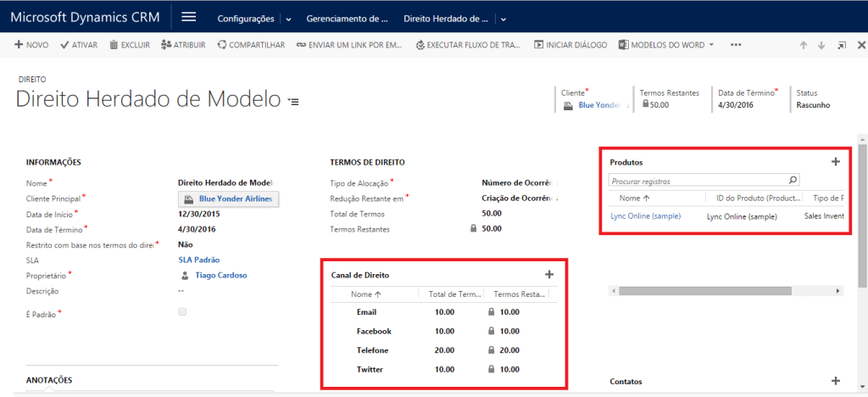Open the record title selector dropdown
Image resolution: width=868 pixels, height=397 pixels.
(x=293, y=102)
